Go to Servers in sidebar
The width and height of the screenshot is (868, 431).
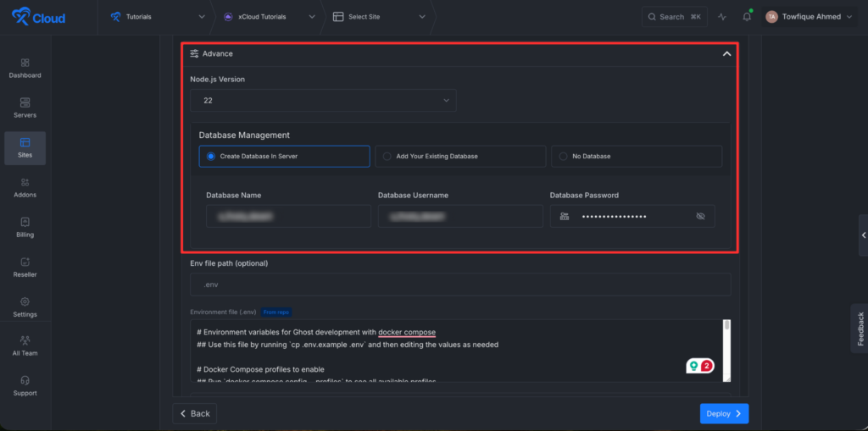point(25,108)
